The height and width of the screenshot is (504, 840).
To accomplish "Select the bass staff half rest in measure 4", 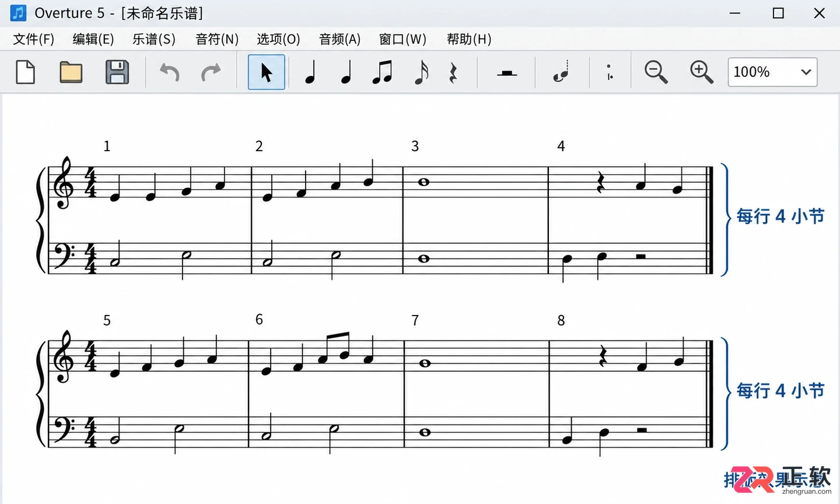I will coord(640,256).
